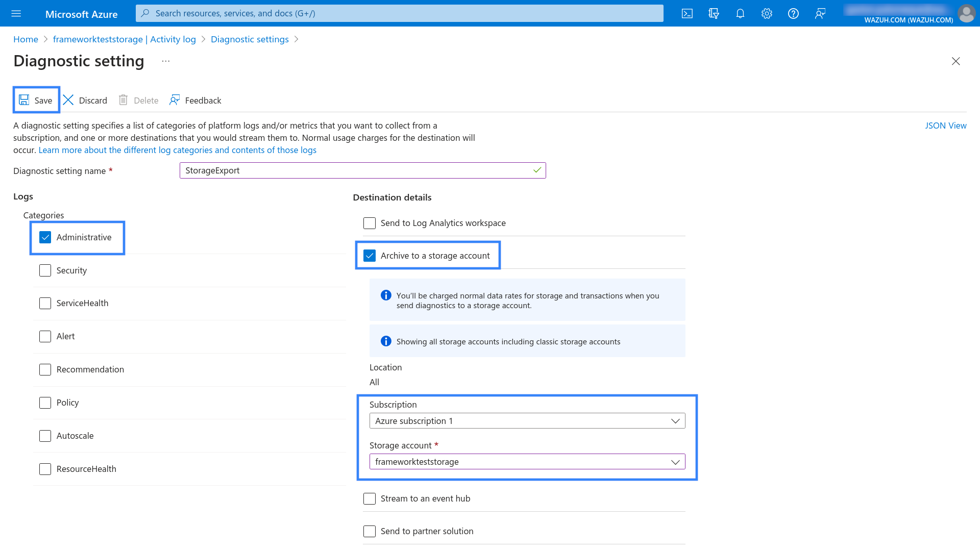
Task: Enable Stream to an event hub
Action: click(x=370, y=498)
